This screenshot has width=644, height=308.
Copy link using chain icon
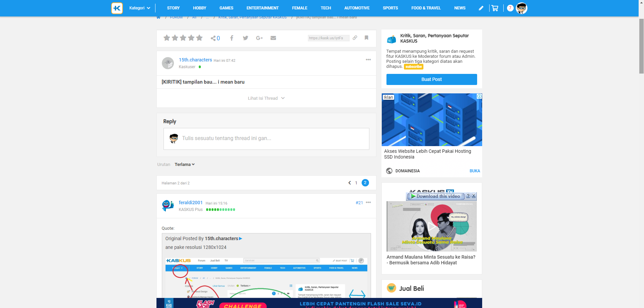(355, 38)
